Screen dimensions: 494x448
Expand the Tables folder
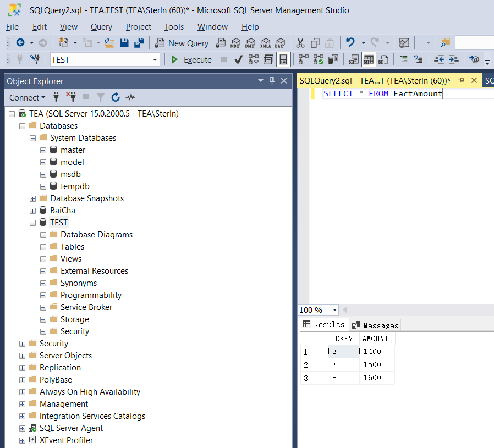pos(43,247)
